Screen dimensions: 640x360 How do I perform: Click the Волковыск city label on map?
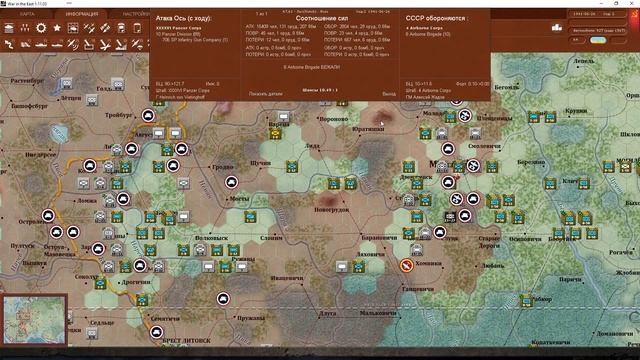211,238
